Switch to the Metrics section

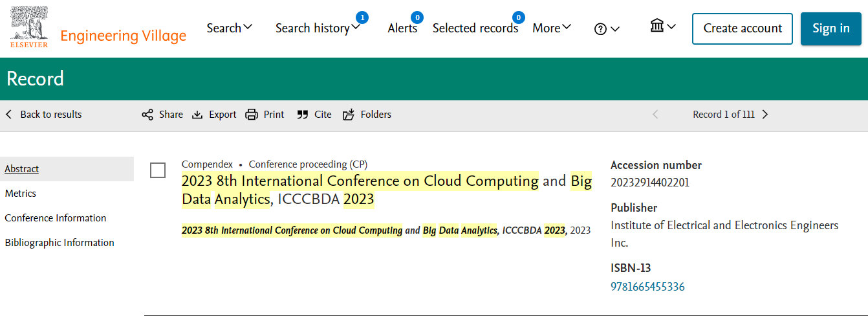click(21, 194)
